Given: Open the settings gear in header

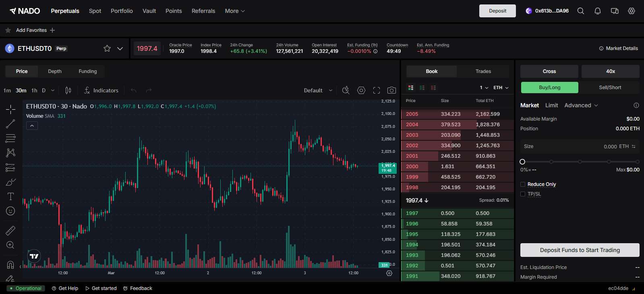Looking at the screenshot, I should [632, 11].
